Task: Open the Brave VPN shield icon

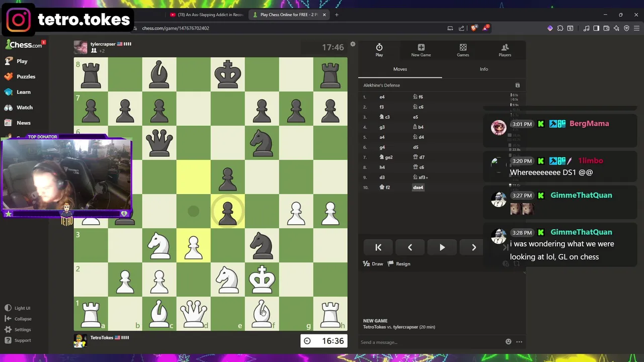Action: (x=626, y=28)
